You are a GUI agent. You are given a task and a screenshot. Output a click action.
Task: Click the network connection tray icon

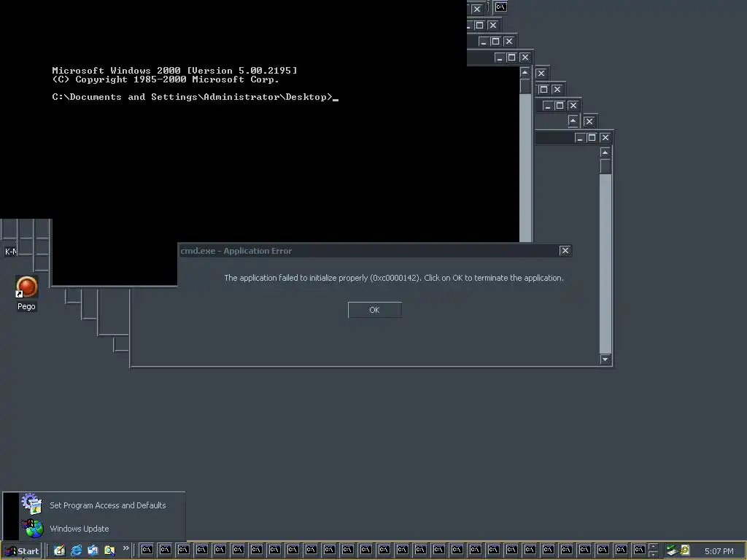pos(672,551)
